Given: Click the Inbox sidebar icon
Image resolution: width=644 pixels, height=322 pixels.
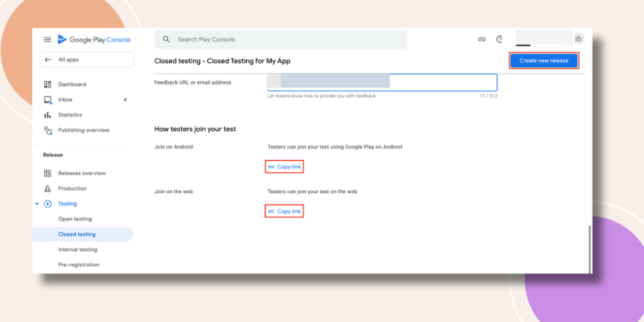Looking at the screenshot, I should (48, 99).
